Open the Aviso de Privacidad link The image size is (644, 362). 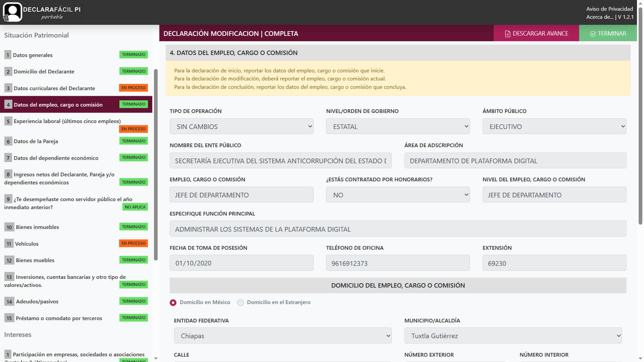click(609, 9)
